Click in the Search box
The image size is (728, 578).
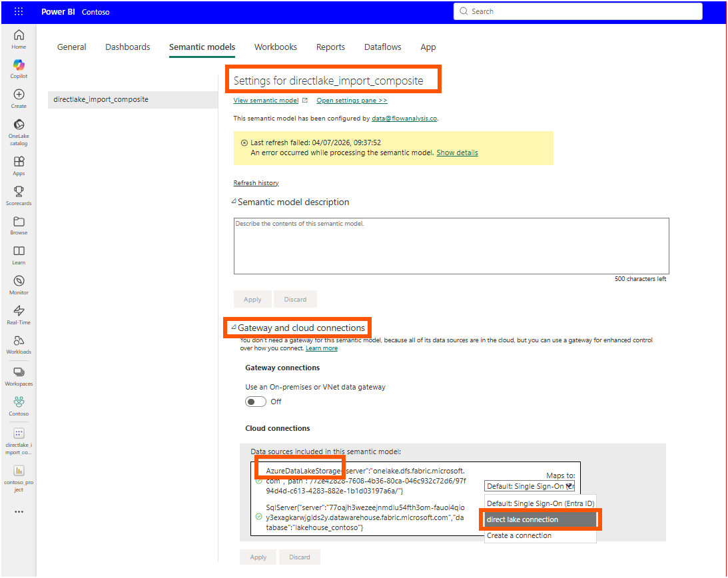pyautogui.click(x=577, y=11)
